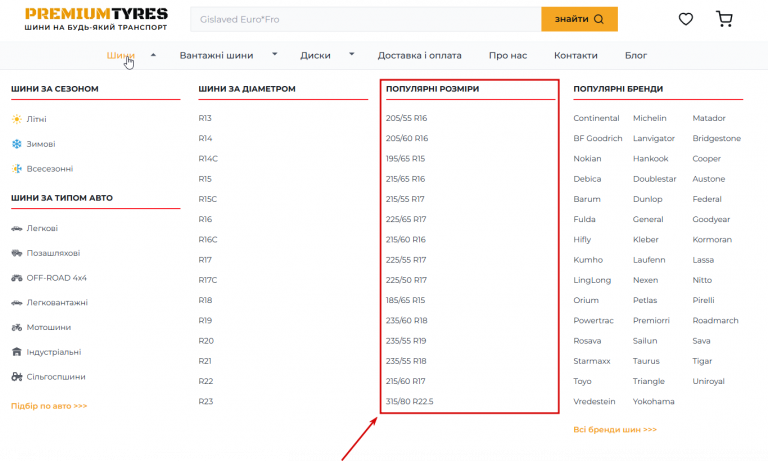The height and width of the screenshot is (461, 768).
Task: Open Bridgestone brand link
Action: 717,139
